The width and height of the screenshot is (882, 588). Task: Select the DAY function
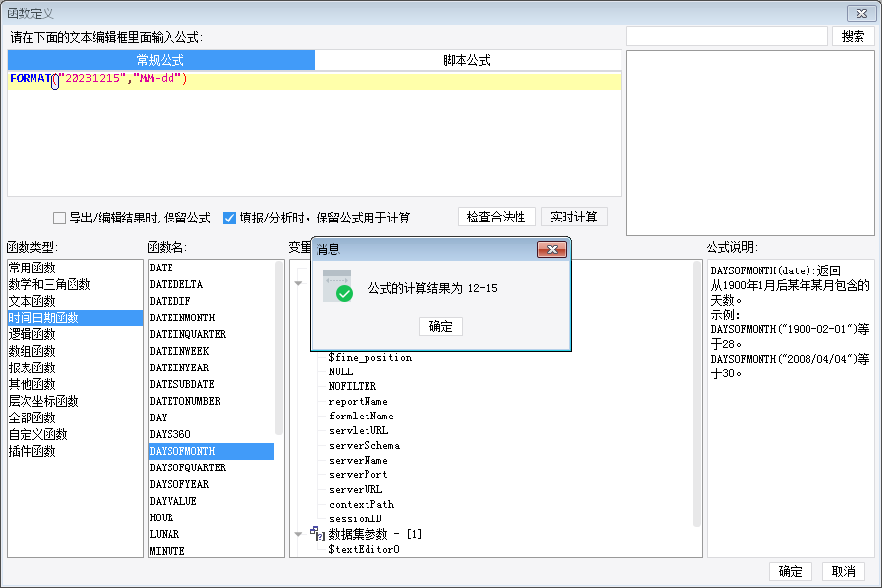click(x=212, y=417)
